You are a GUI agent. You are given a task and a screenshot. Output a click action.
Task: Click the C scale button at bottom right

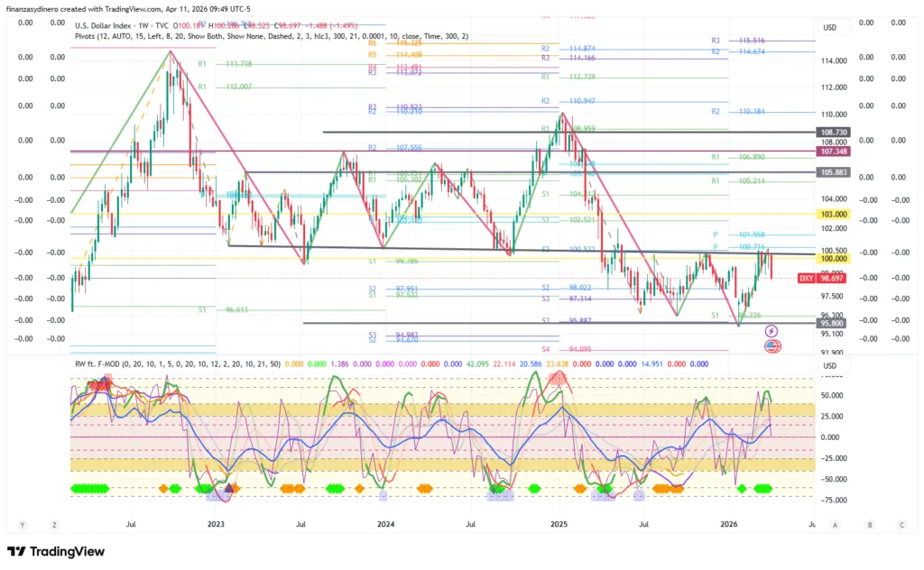coord(901,524)
